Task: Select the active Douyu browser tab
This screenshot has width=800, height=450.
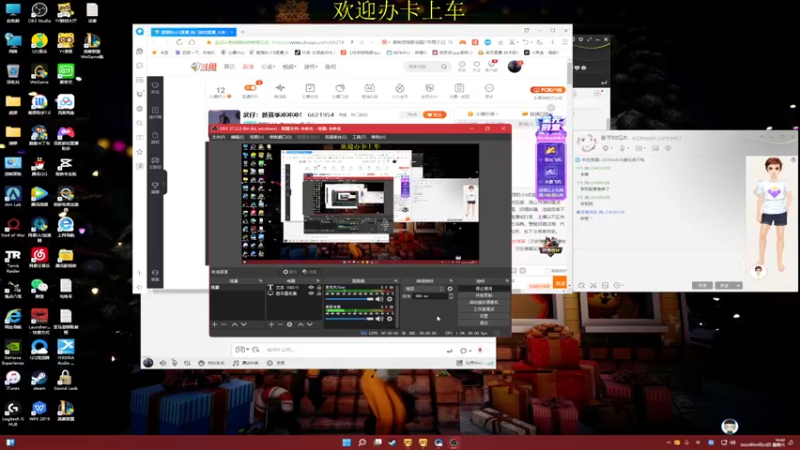Action: [x=193, y=32]
